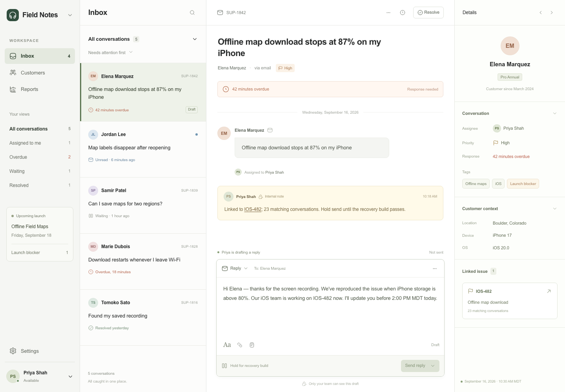Open the Send reply split-button arrow
565x392 pixels.
(433, 366)
